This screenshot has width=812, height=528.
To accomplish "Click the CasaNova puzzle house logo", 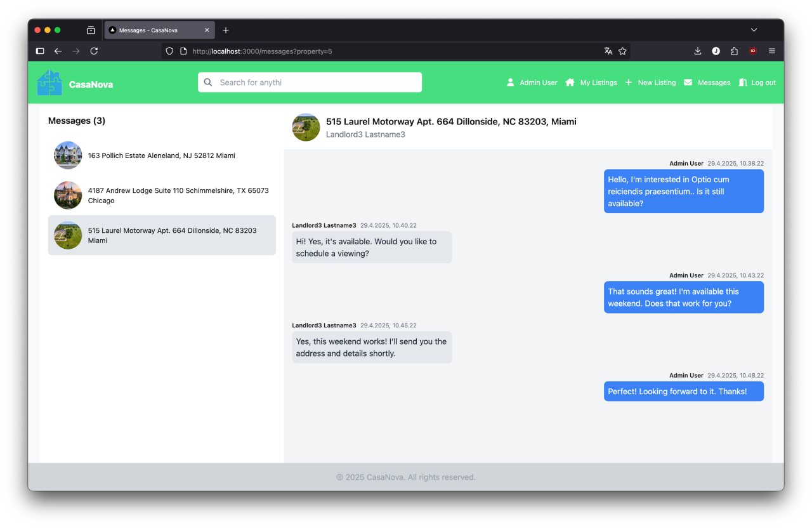I will pyautogui.click(x=49, y=83).
